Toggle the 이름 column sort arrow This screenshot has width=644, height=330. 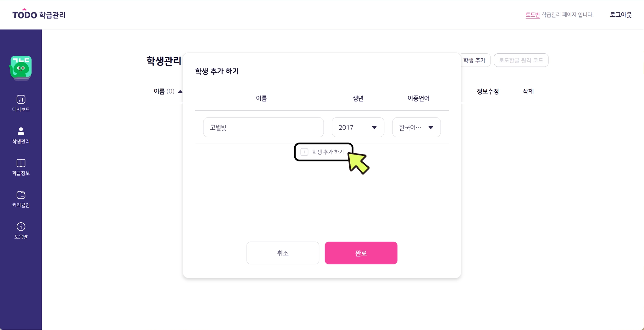pos(180,92)
